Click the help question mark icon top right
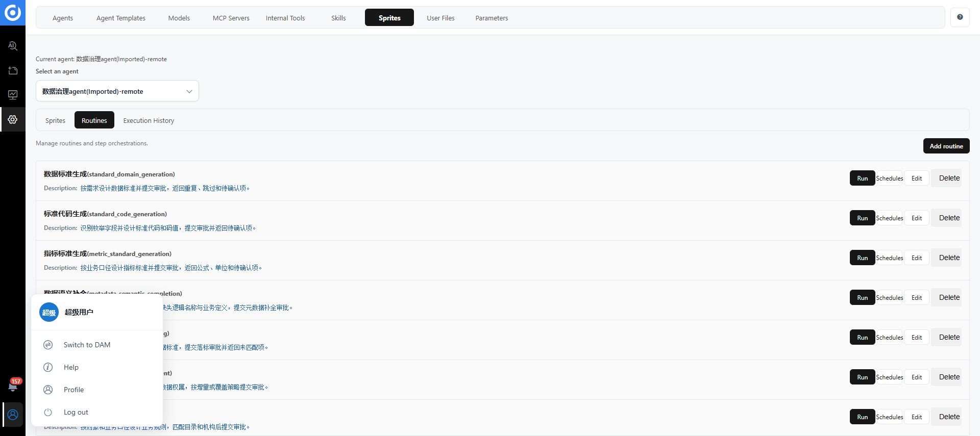The image size is (980, 436). [x=960, y=17]
